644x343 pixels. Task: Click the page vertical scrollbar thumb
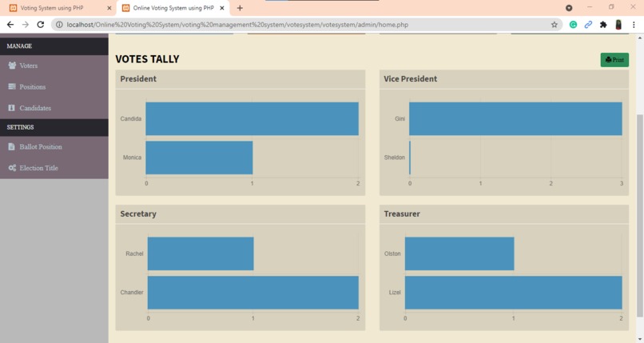click(x=639, y=216)
